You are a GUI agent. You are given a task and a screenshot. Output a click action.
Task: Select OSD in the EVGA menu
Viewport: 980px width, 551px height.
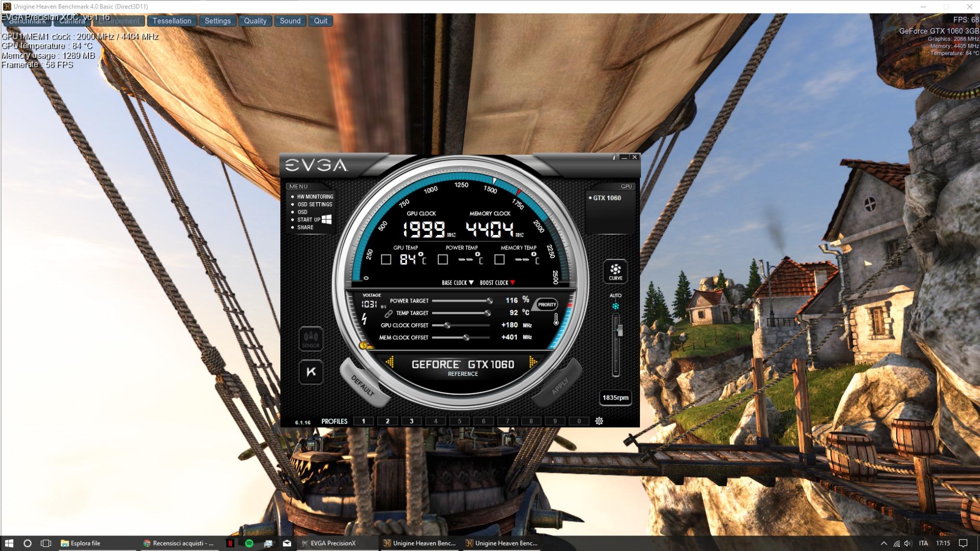pyautogui.click(x=302, y=212)
